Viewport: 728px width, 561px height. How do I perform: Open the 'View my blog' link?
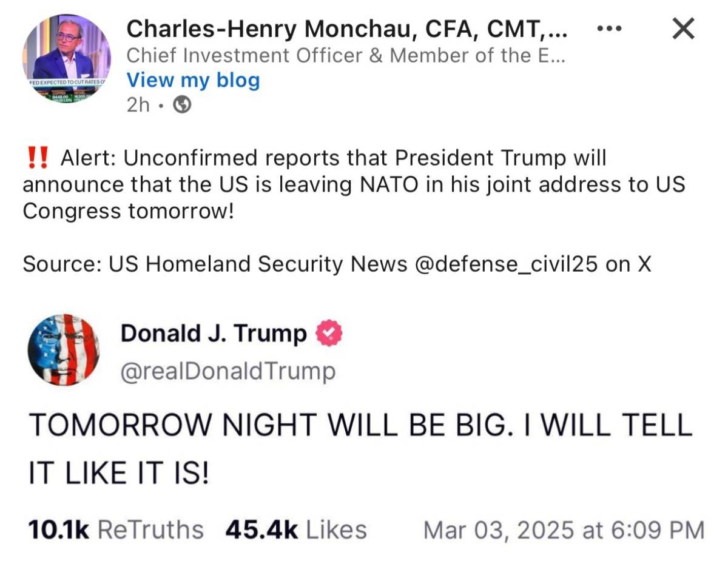(x=193, y=80)
